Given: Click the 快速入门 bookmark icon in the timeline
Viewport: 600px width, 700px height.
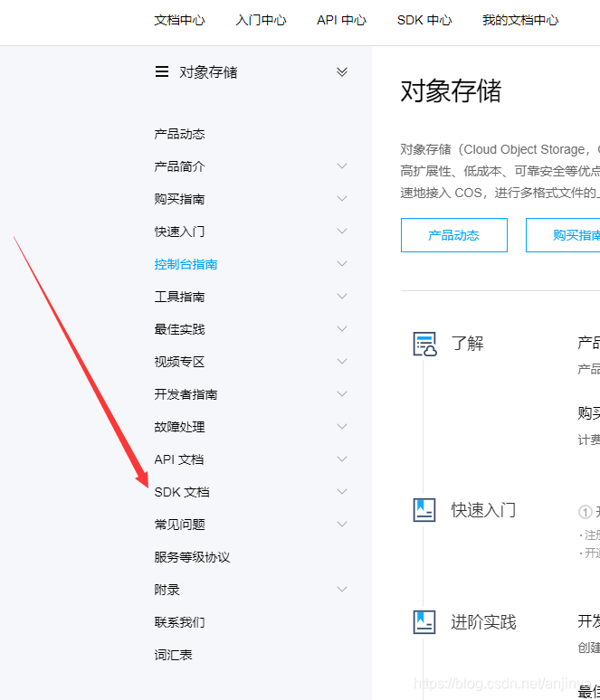Looking at the screenshot, I should coord(424,510).
